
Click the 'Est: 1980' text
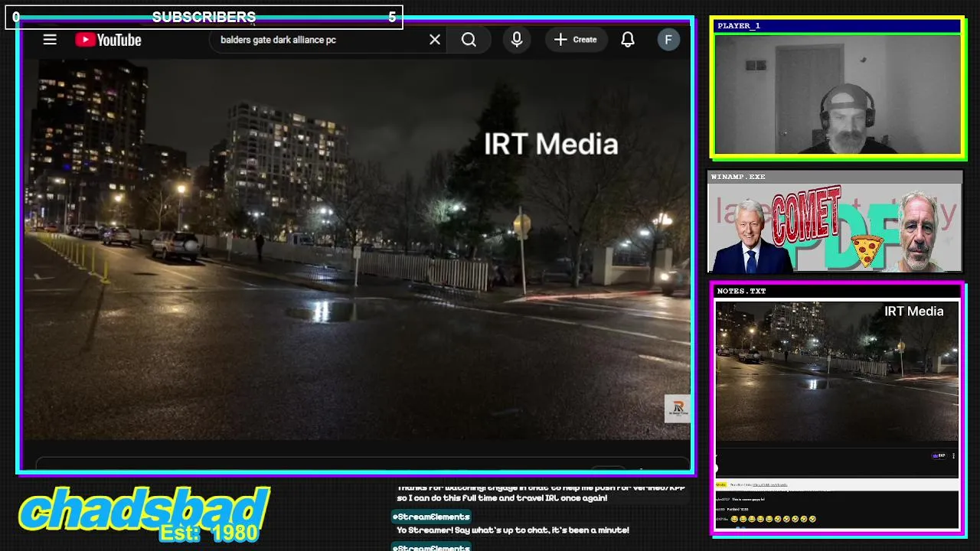(x=208, y=533)
